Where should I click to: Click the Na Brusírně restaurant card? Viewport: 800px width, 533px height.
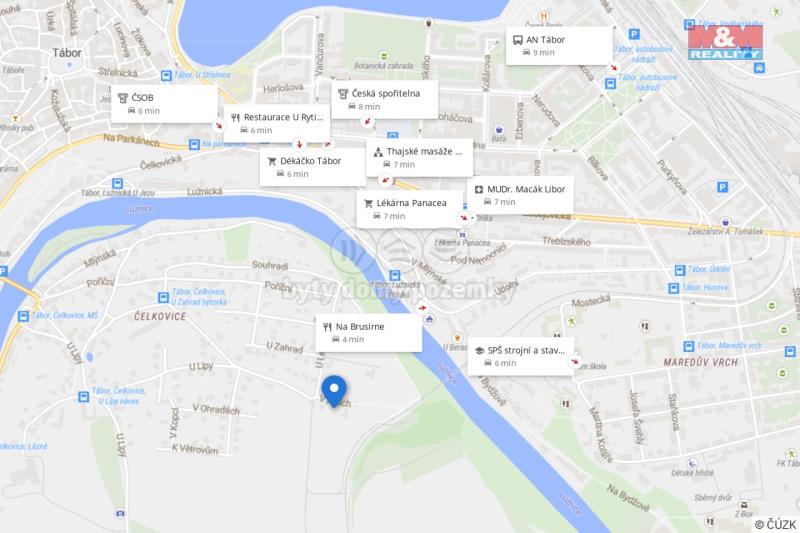(x=368, y=333)
